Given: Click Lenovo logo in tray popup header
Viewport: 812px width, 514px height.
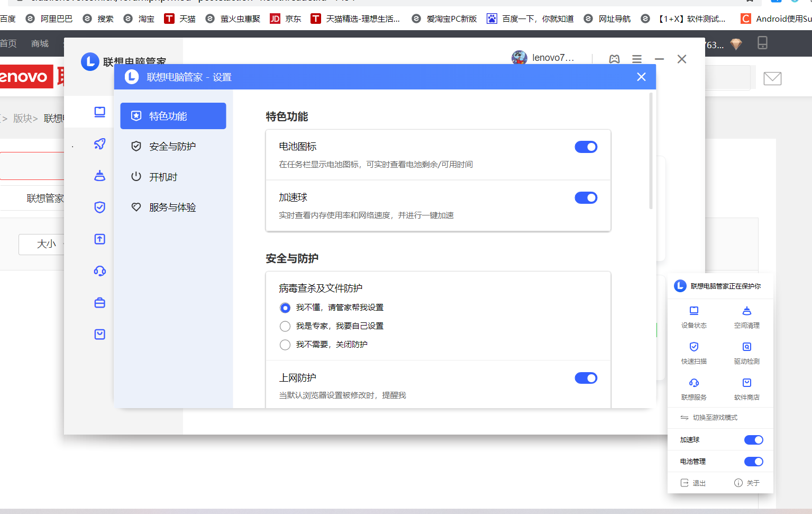Looking at the screenshot, I should [x=680, y=286].
